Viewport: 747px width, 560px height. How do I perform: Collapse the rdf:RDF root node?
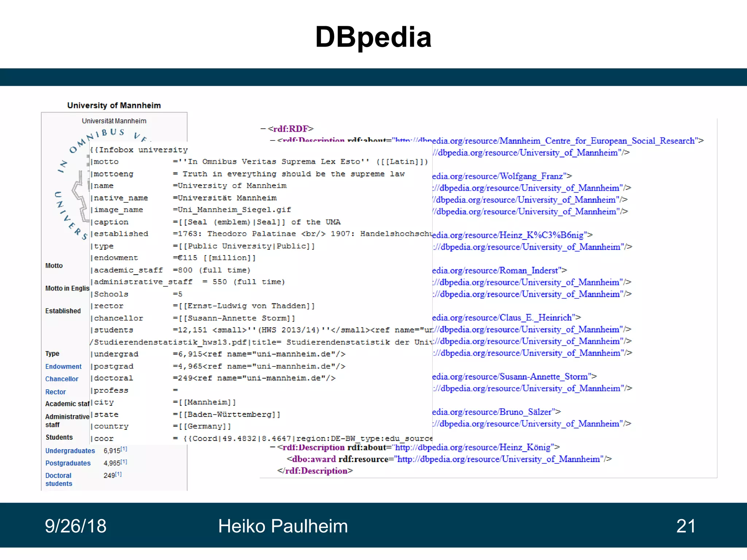[x=263, y=129]
